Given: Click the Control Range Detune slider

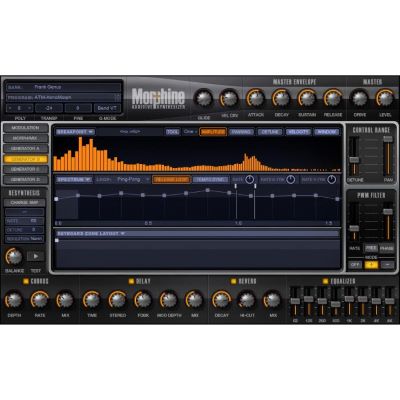Looking at the screenshot, I should (354, 160).
